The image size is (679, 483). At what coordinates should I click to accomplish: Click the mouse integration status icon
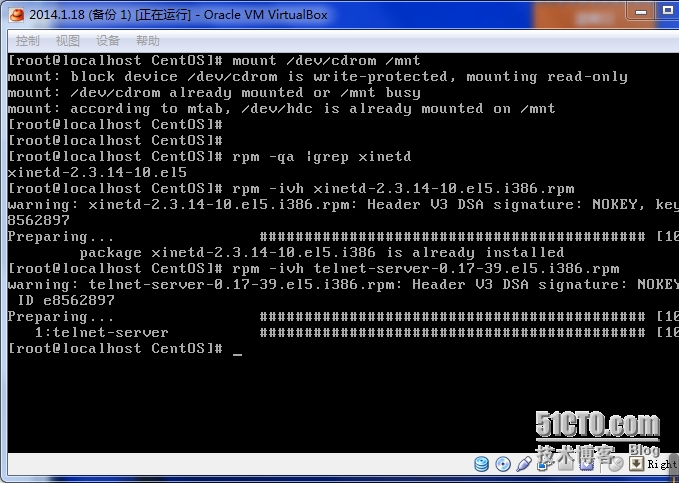[x=616, y=464]
